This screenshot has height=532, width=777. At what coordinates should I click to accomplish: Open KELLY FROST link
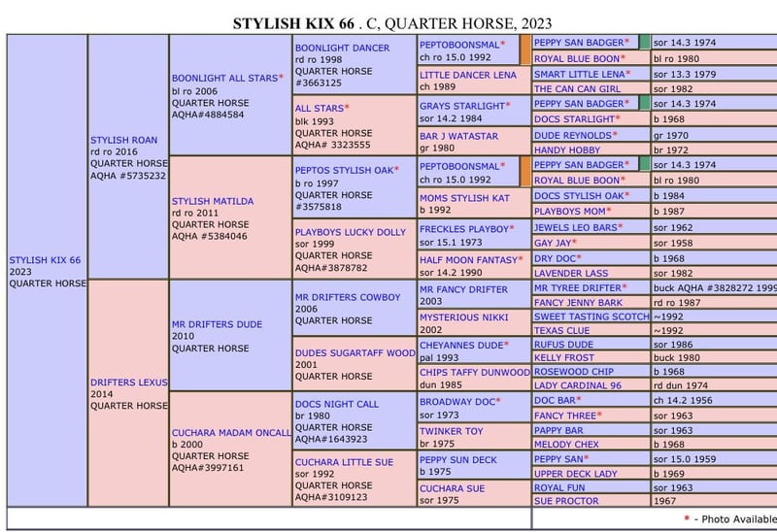tap(563, 357)
